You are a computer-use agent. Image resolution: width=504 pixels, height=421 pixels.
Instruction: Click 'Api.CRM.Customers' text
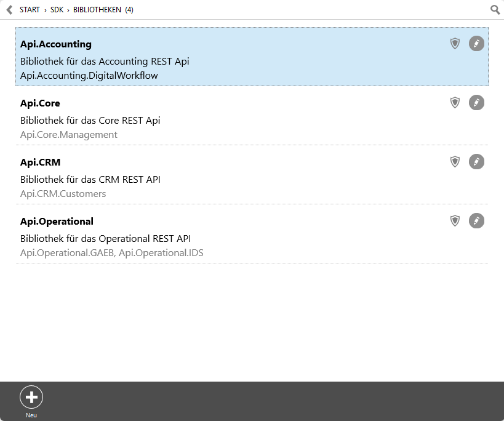pos(63,194)
